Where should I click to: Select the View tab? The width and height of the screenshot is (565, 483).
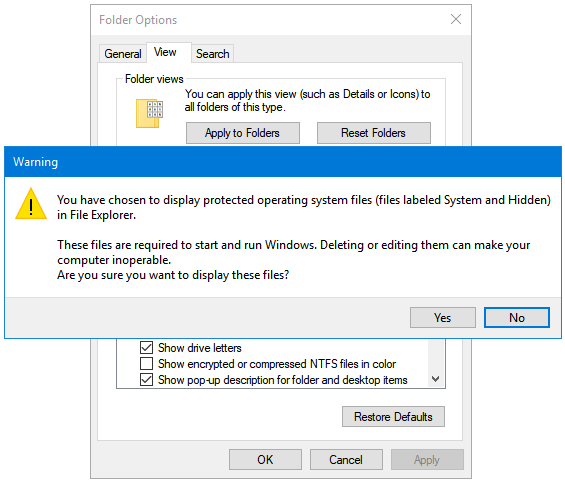point(165,52)
